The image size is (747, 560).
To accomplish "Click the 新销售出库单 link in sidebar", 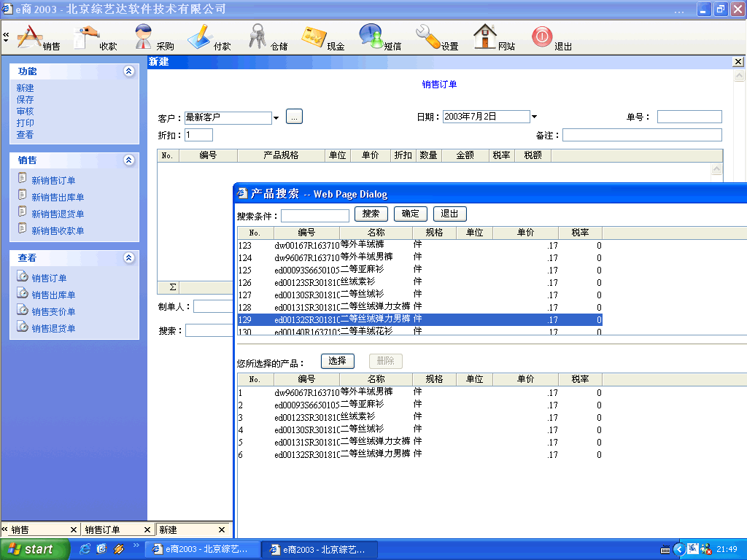I will point(58,198).
